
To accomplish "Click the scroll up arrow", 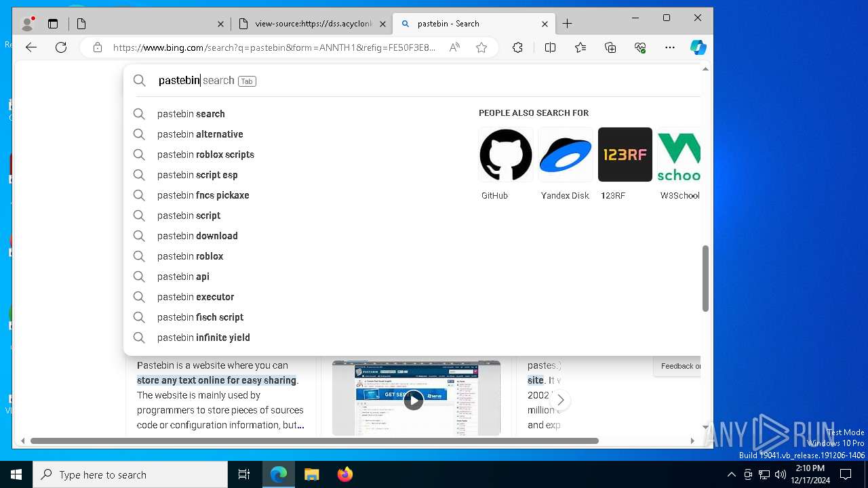I will point(705,69).
